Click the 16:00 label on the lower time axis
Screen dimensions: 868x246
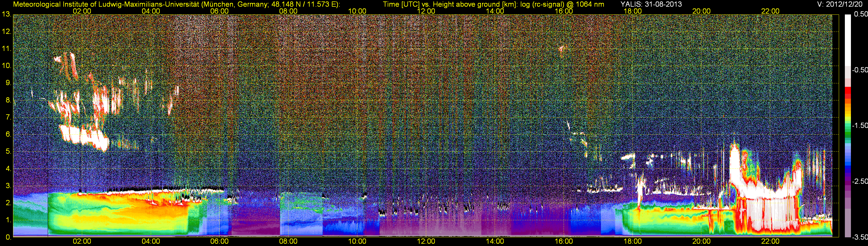(x=564, y=241)
